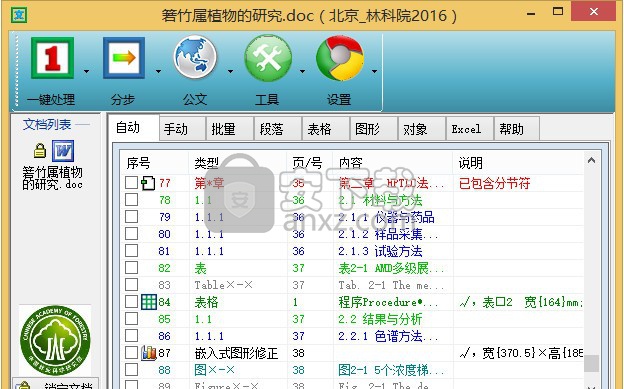Switch to the 对象 tab
The image size is (624, 389).
coord(422,129)
